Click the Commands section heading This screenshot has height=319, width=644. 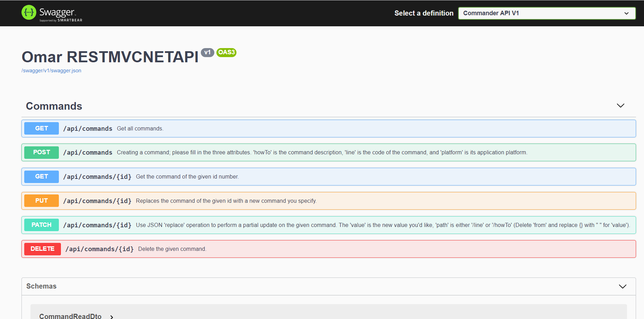(x=54, y=106)
